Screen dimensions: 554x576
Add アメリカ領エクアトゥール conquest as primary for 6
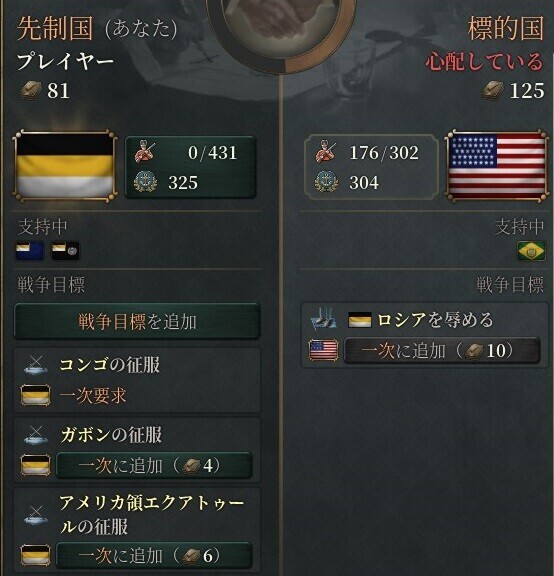click(154, 555)
